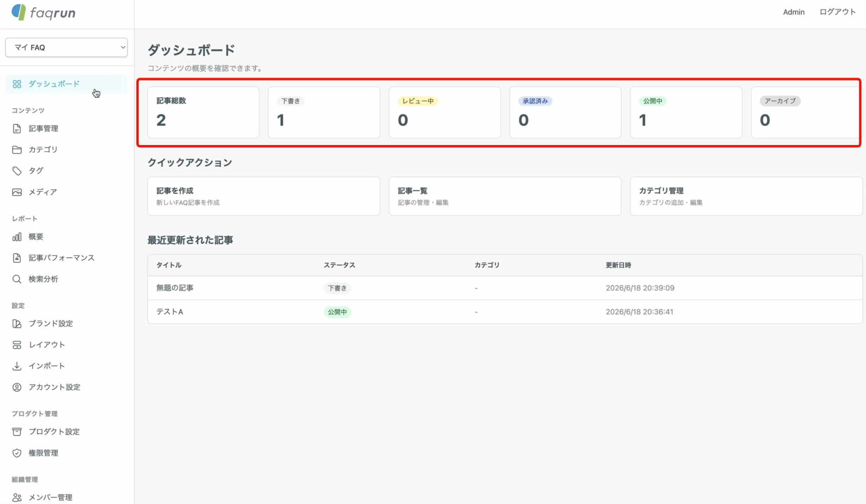Click the カテゴリ管理 quick action

pyautogui.click(x=746, y=196)
